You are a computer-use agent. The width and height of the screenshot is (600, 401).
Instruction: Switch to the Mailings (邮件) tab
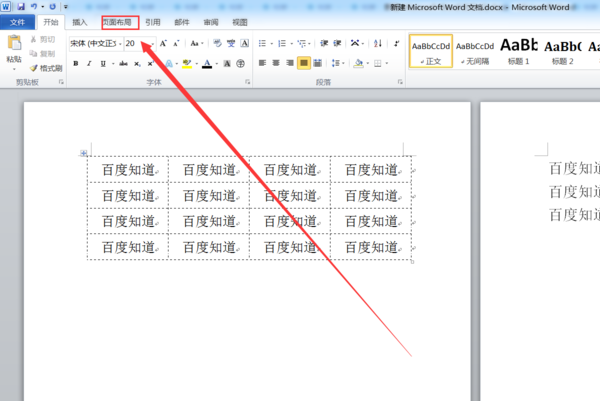click(x=182, y=22)
